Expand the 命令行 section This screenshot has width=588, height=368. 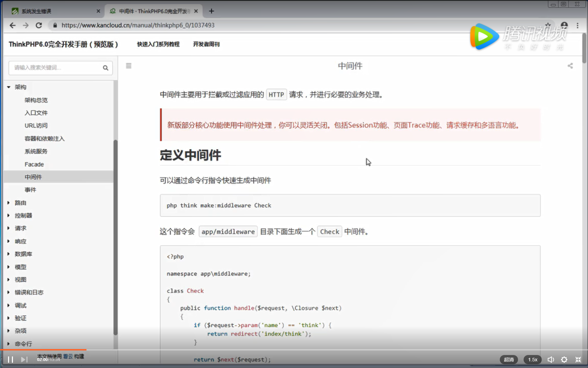[x=8, y=344]
